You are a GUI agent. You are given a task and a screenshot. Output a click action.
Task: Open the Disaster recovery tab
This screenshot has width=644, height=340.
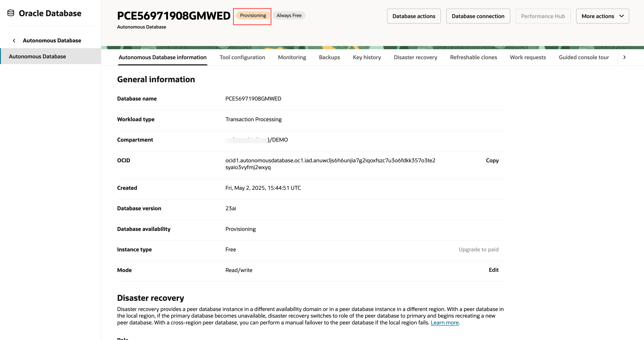coord(415,58)
